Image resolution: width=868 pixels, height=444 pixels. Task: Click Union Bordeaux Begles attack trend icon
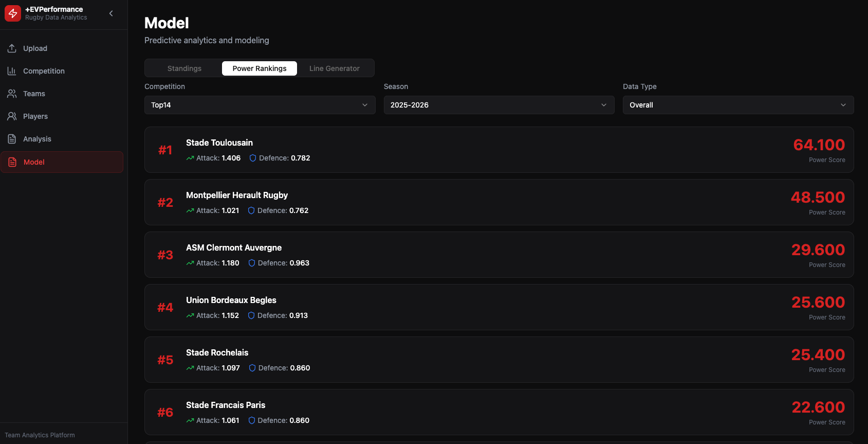pyautogui.click(x=190, y=315)
